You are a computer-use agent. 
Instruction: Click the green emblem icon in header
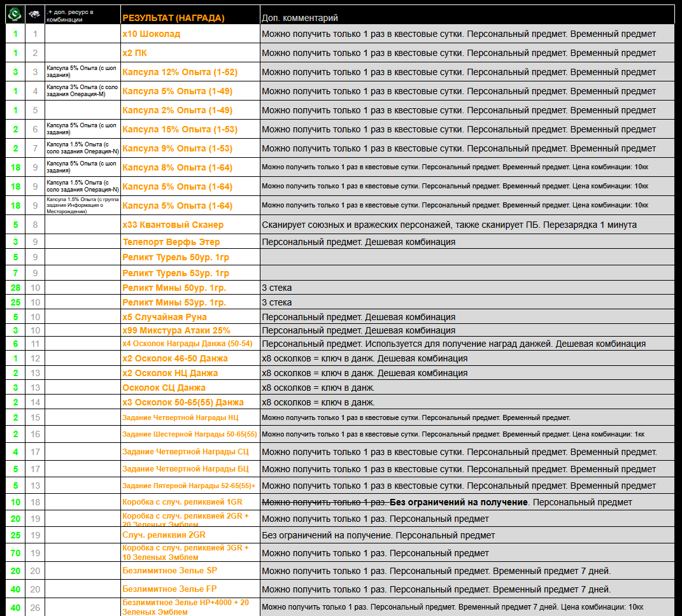[15, 15]
